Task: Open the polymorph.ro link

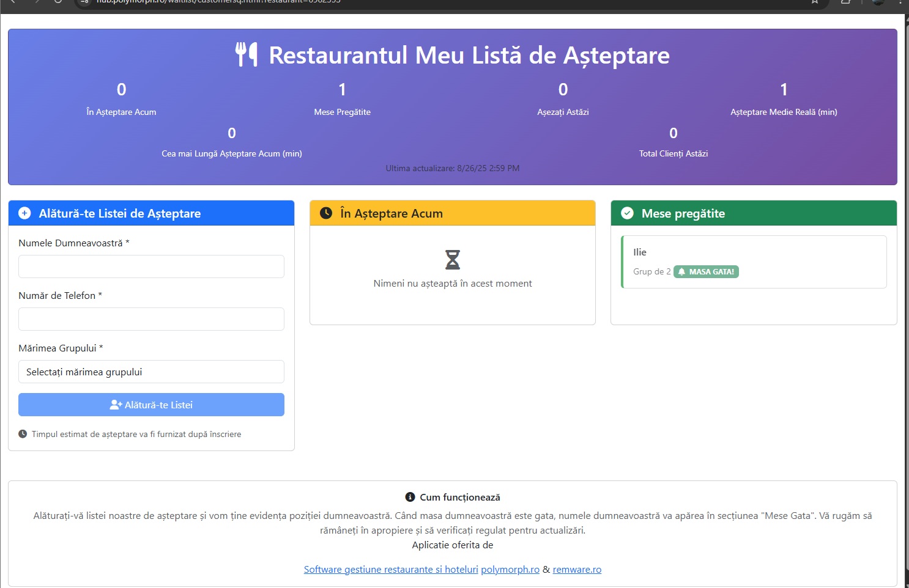Action: tap(510, 569)
